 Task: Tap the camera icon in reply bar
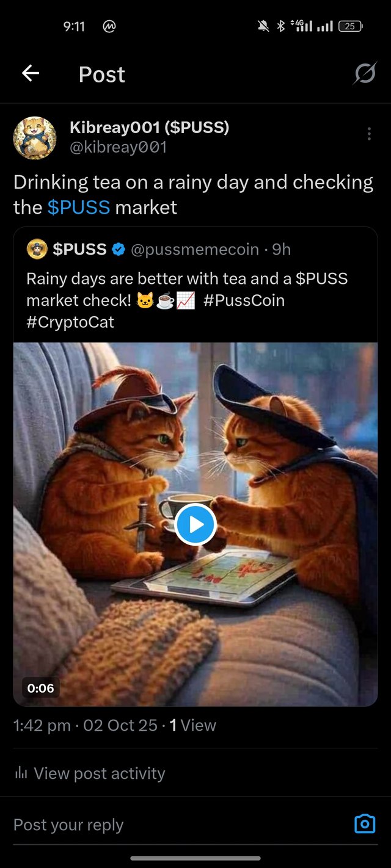click(x=365, y=824)
